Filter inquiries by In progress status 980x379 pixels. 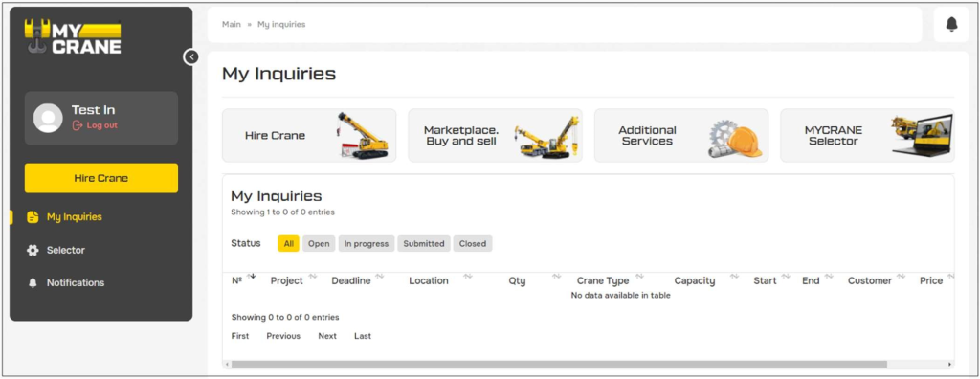[367, 244]
